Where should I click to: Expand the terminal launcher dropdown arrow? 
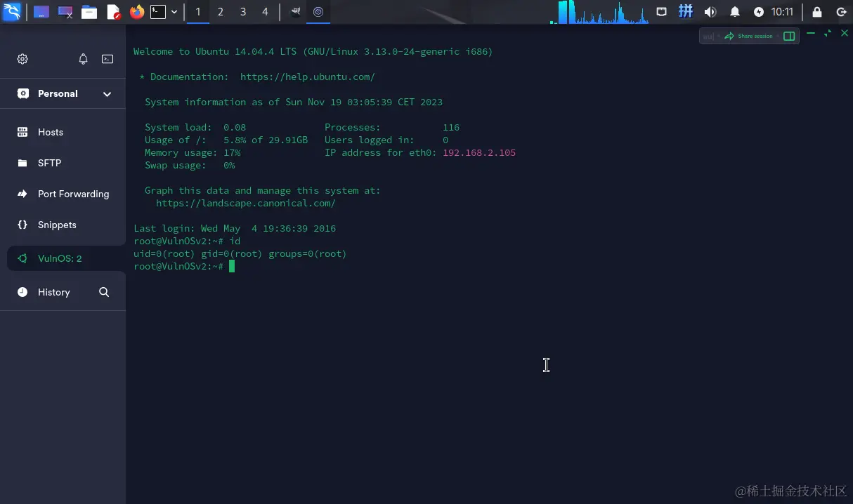(x=174, y=12)
